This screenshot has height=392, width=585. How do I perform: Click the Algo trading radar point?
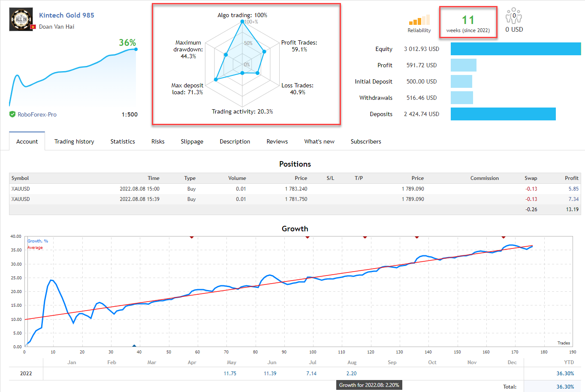pos(242,21)
